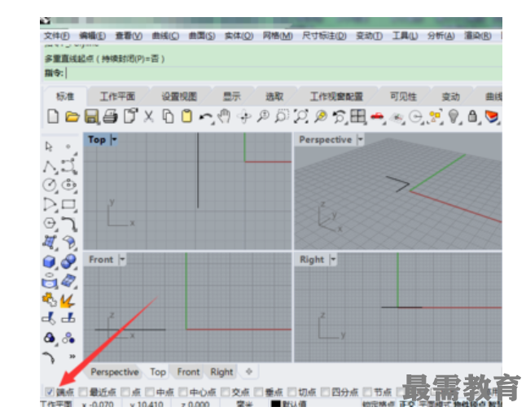Switch to the 工作平面 toolbar tab
Viewport: 526px width, 420px height.
coord(117,97)
